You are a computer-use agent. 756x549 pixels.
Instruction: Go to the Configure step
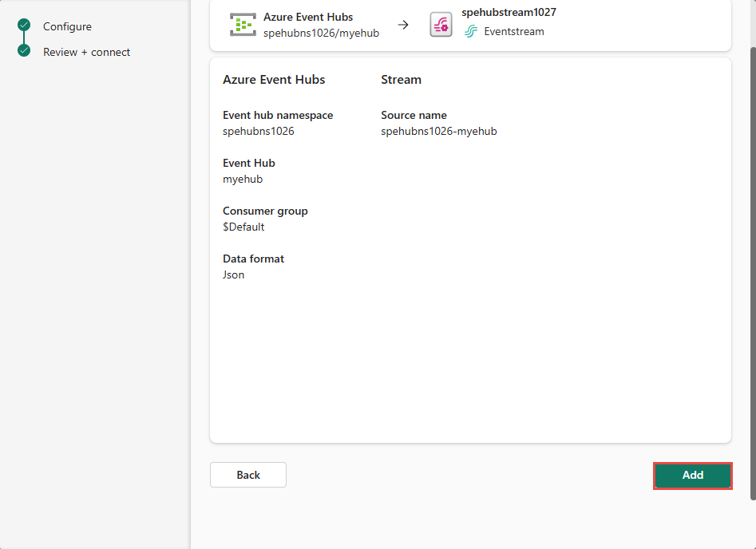coord(67,26)
